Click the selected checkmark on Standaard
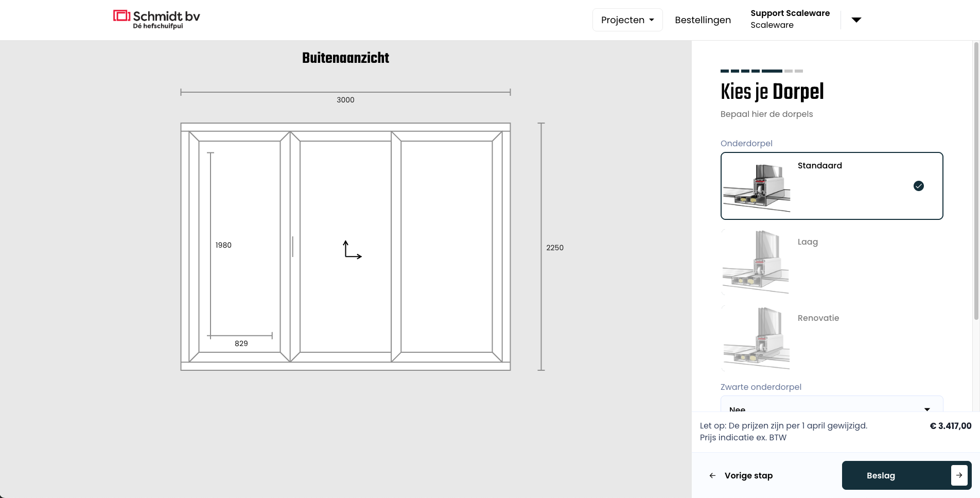Screen dimensions: 980x498 [x=918, y=186]
